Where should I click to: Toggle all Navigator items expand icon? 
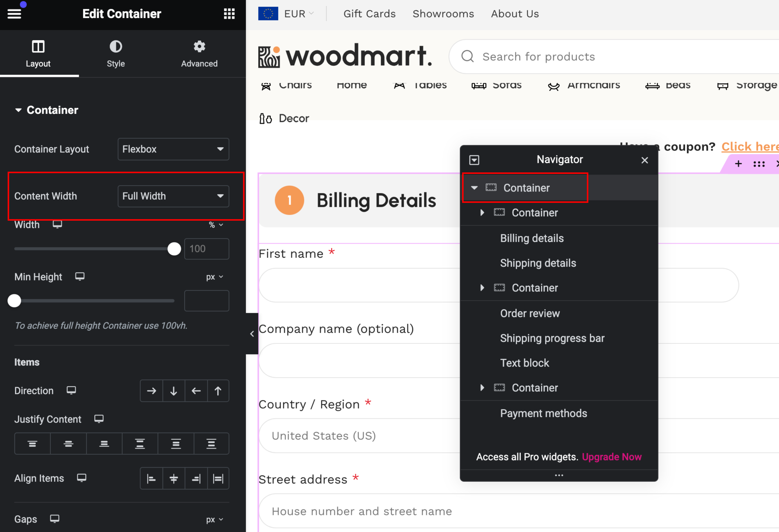coord(474,160)
